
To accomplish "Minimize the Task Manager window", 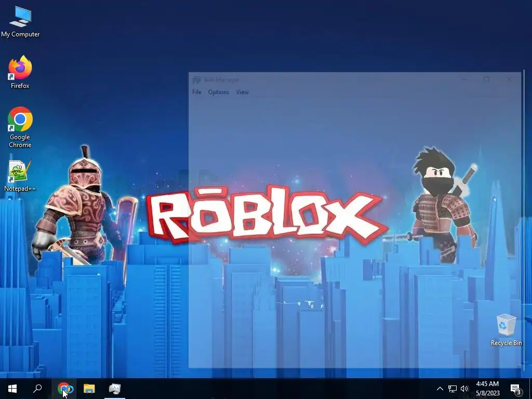I will (x=464, y=79).
